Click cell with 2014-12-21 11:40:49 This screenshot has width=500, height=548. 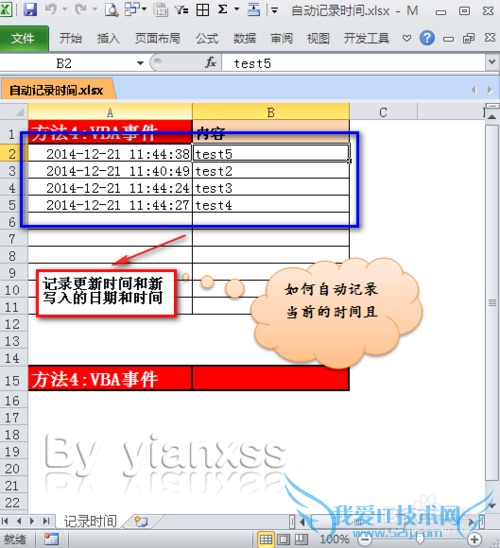[110, 171]
